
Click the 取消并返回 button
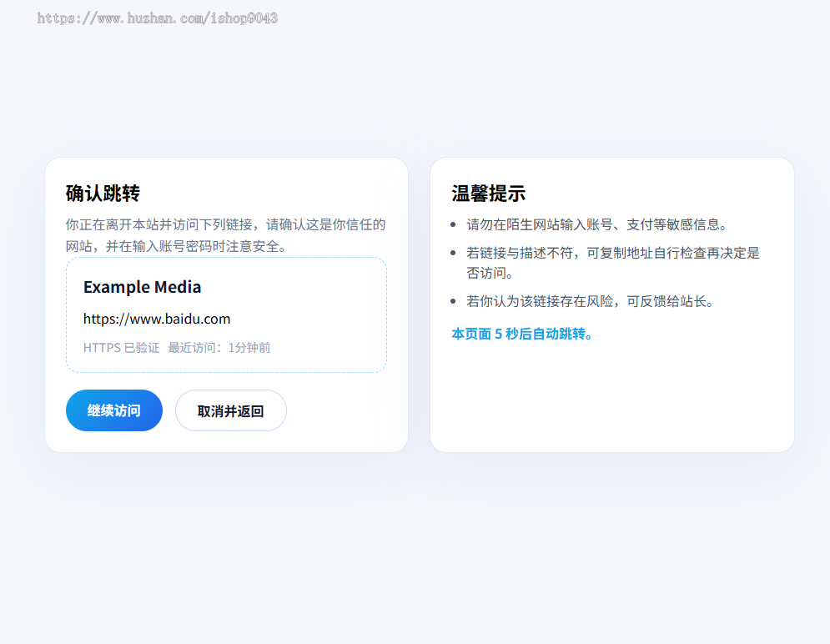(x=231, y=410)
